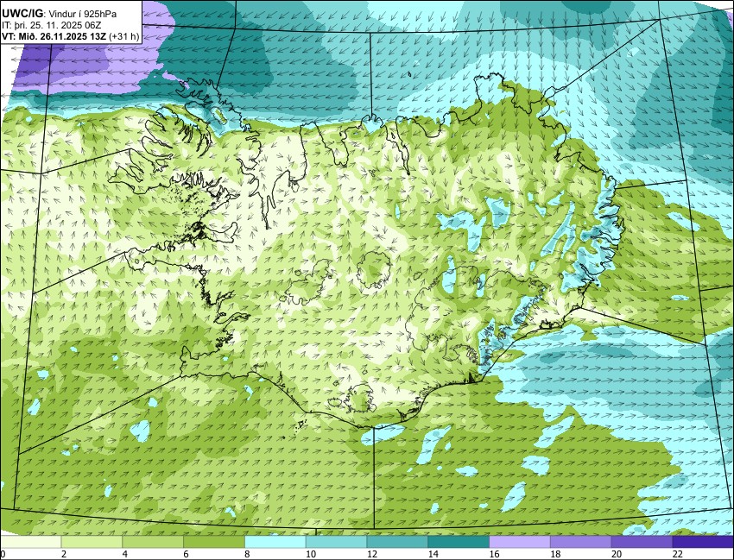This screenshot has height=560, width=734.
Task: Click the legend scale label '8'
Action: click(x=247, y=554)
